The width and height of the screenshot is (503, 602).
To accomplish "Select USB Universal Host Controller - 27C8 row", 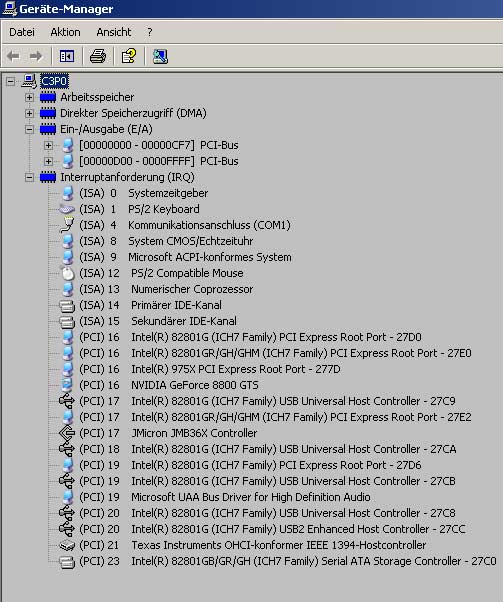I will (x=267, y=513).
